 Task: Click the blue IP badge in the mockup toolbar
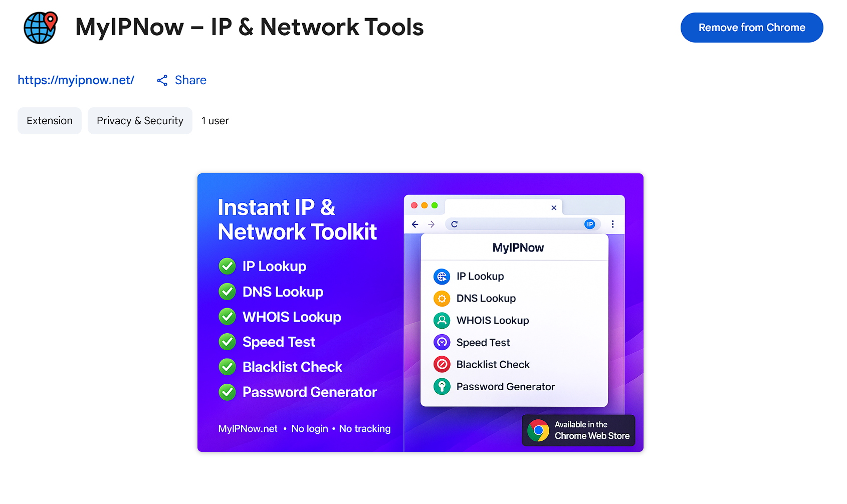[x=590, y=224]
